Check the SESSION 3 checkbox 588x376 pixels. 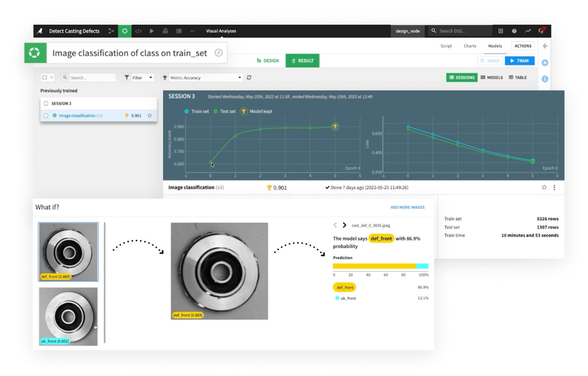point(46,103)
